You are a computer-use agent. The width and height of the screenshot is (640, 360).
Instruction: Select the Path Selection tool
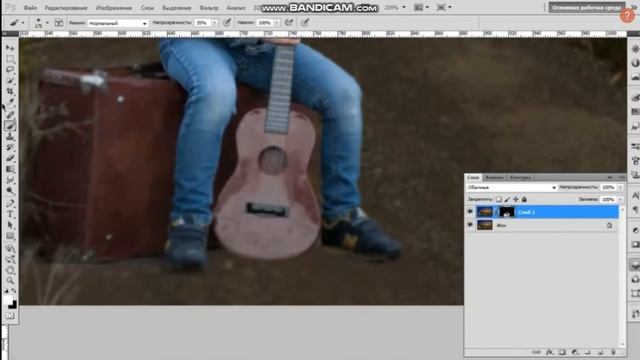(x=10, y=225)
